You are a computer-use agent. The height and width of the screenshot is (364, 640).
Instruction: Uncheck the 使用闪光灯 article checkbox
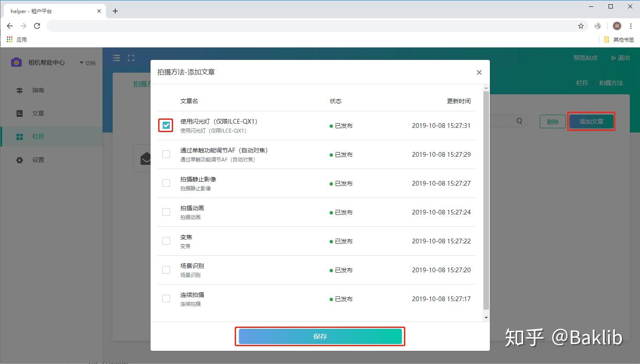pos(166,125)
